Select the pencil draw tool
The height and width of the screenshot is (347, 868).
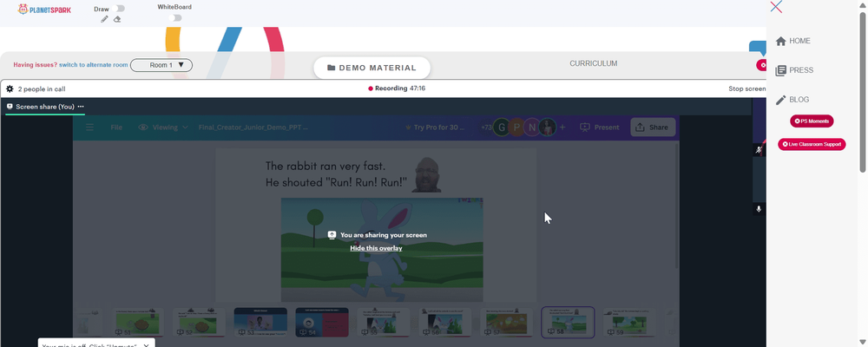pyautogui.click(x=105, y=19)
